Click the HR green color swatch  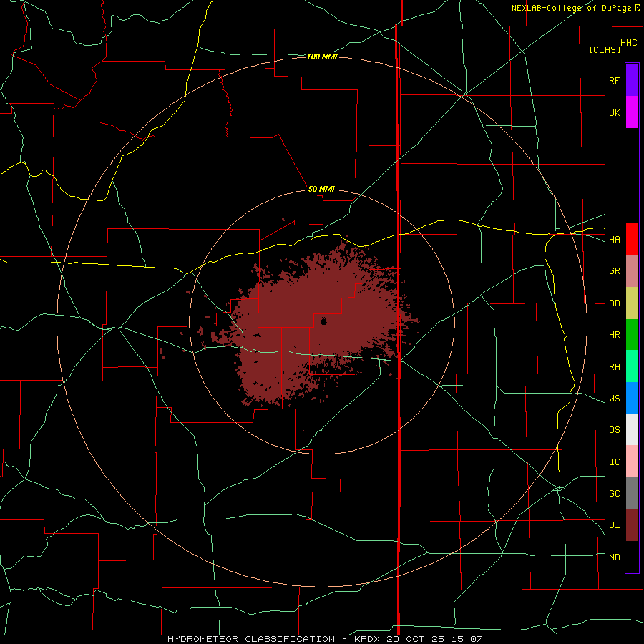(x=632, y=335)
